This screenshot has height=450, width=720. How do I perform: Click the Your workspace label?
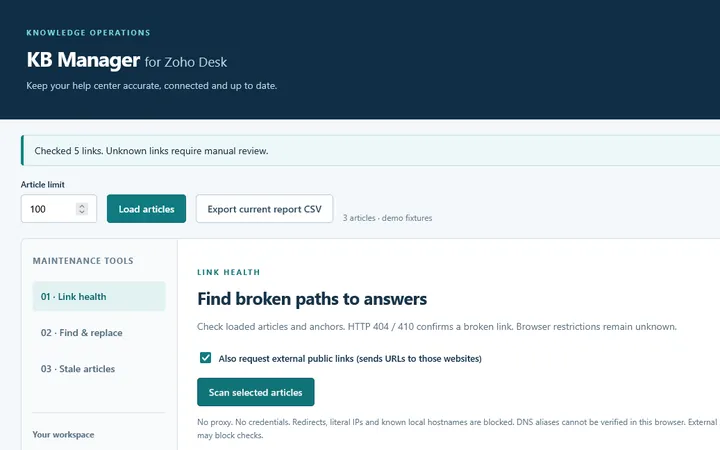tap(63, 434)
